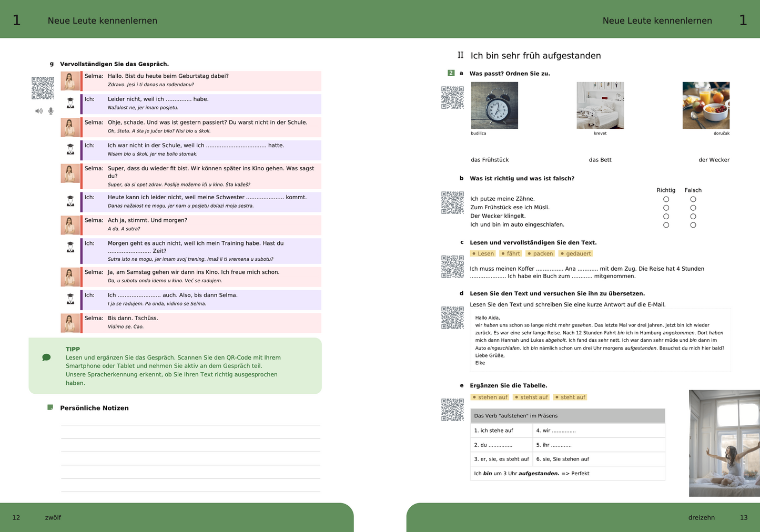Click the QR code beside the alarm clock picture
The width and height of the screenshot is (760, 532).
pos(452,97)
